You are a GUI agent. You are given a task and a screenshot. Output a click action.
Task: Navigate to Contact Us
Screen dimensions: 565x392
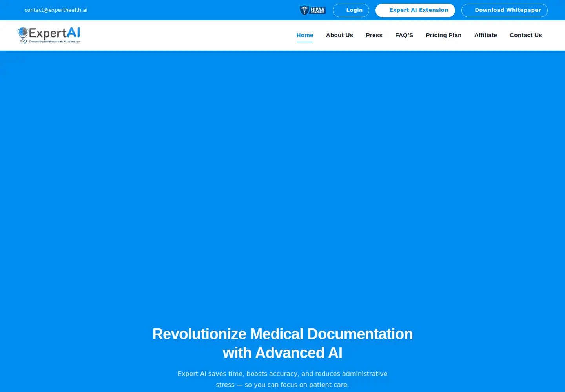[x=526, y=35]
